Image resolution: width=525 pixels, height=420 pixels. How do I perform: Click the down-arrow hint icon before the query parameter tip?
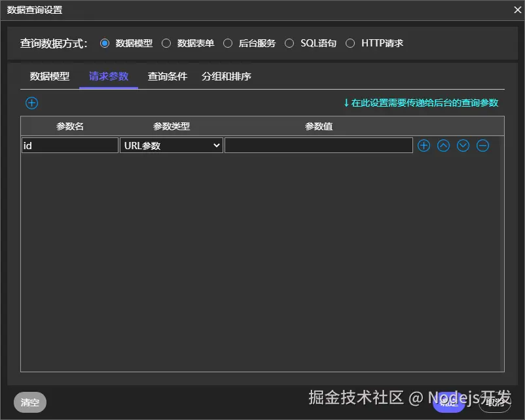(345, 103)
